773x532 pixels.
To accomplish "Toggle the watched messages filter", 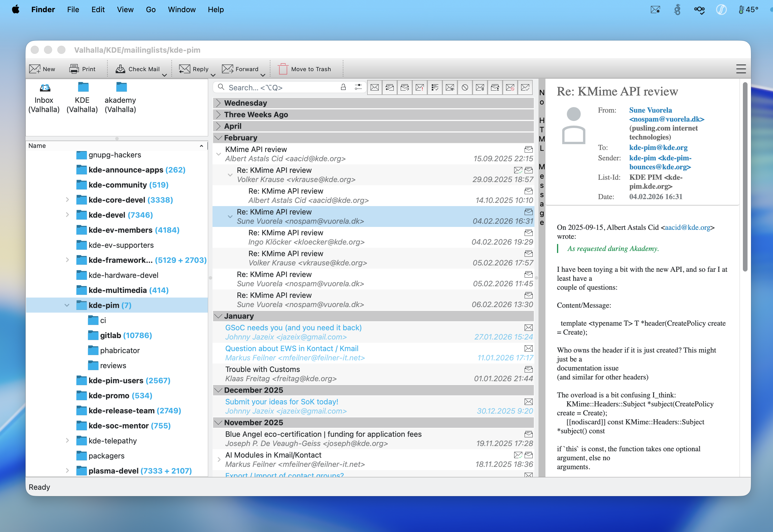I will [450, 87].
